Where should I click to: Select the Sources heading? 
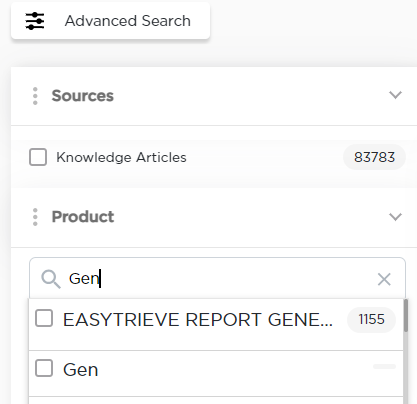(x=83, y=96)
